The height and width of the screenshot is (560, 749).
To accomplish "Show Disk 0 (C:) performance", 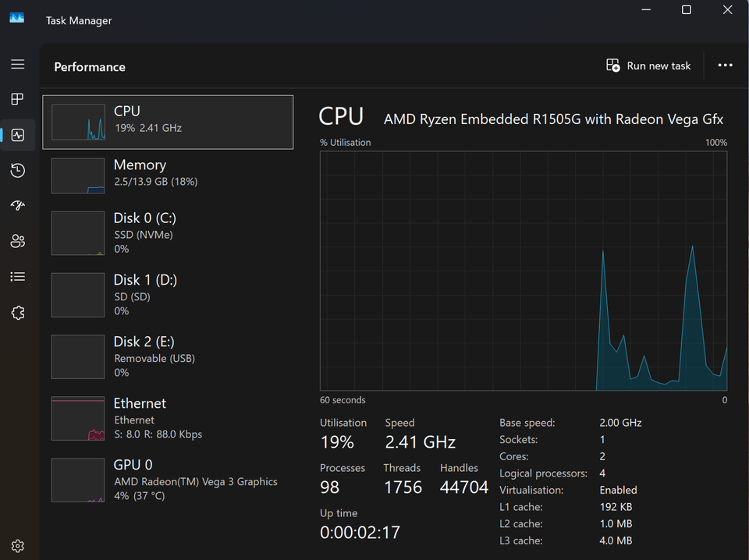I will tap(168, 232).
